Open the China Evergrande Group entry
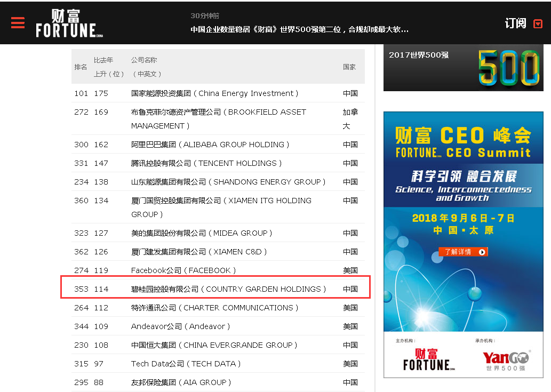This screenshot has width=551, height=392. click(214, 345)
